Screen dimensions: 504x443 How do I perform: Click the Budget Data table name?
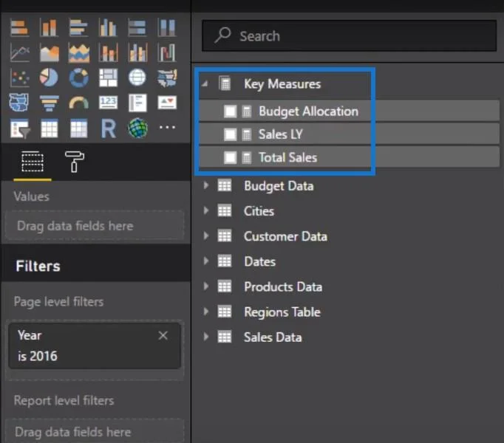(x=279, y=186)
